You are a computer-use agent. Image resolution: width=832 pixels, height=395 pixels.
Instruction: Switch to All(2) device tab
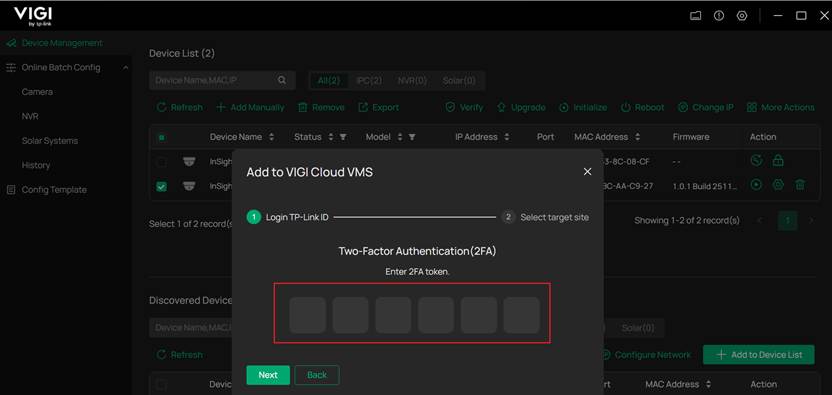329,81
